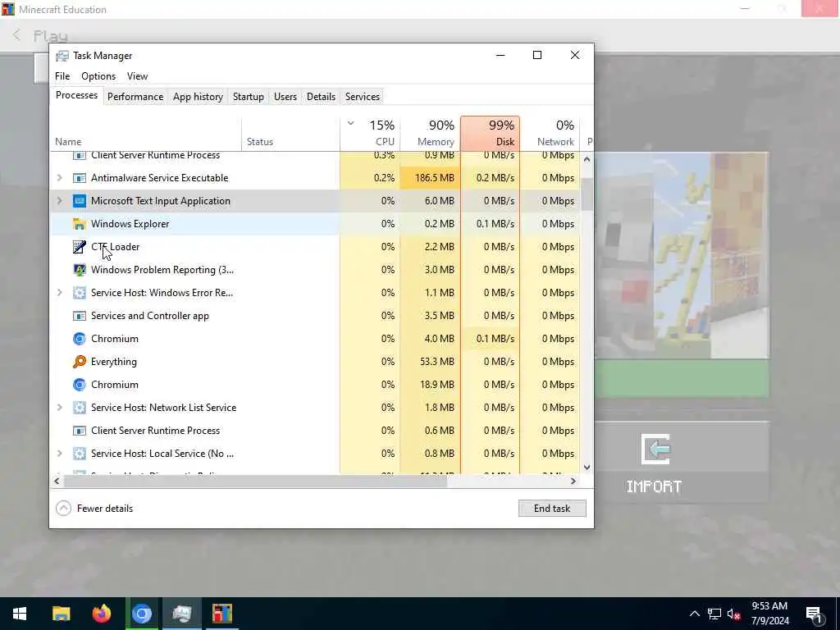Switch to Chromium in the taskbar
Image resolution: width=840 pixels, height=630 pixels.
click(x=142, y=614)
